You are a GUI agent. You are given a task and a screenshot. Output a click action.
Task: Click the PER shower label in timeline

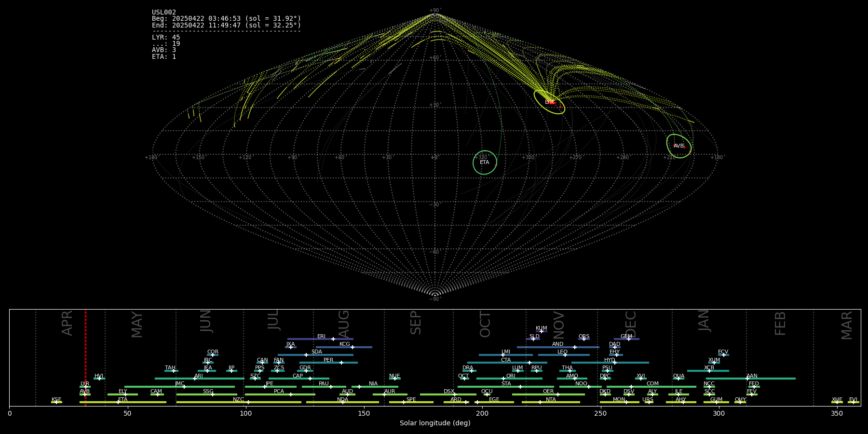(328, 360)
